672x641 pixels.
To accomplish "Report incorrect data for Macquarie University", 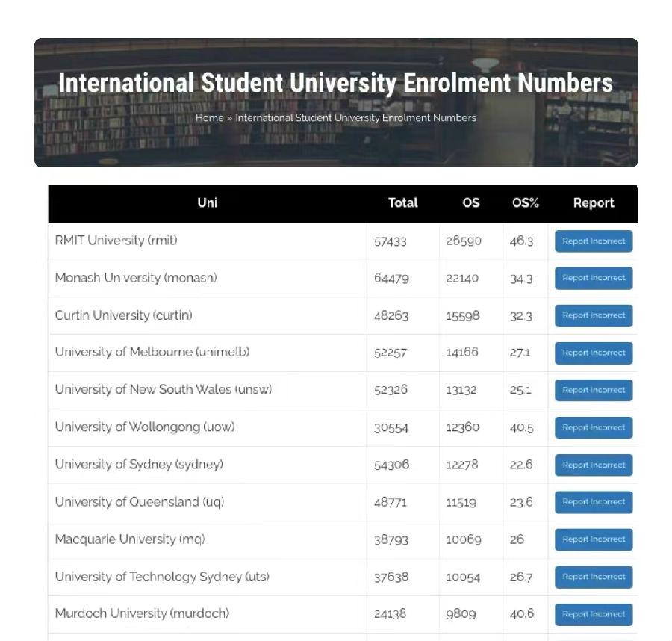I will pyautogui.click(x=594, y=539).
